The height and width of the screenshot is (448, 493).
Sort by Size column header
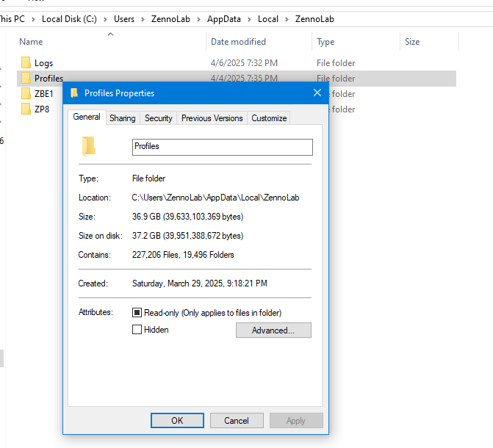412,42
